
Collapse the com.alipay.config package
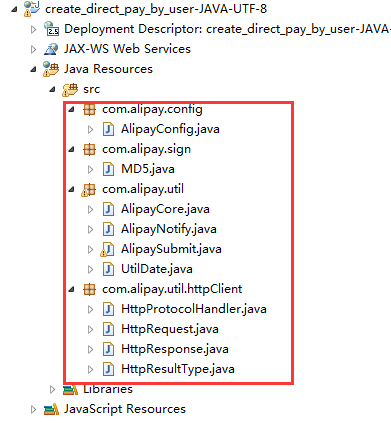71,109
